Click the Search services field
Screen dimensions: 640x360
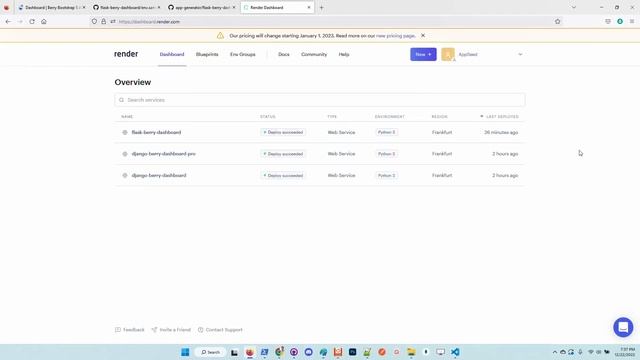tap(320, 100)
